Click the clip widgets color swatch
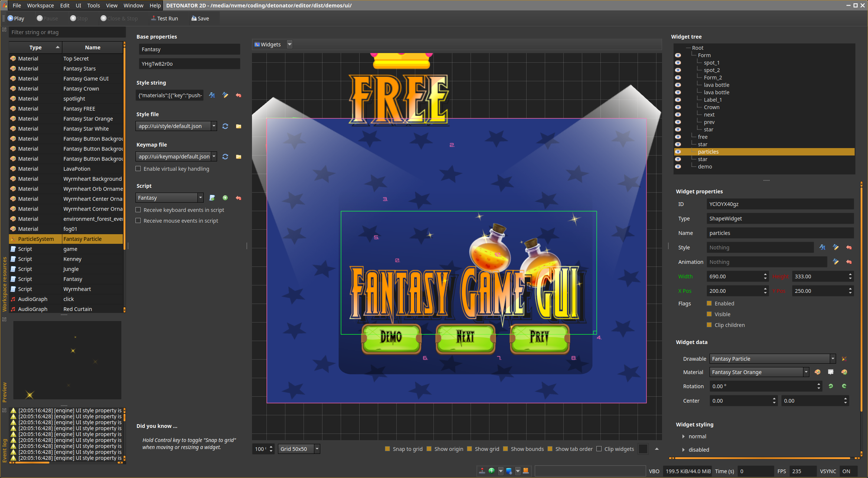 (643, 449)
